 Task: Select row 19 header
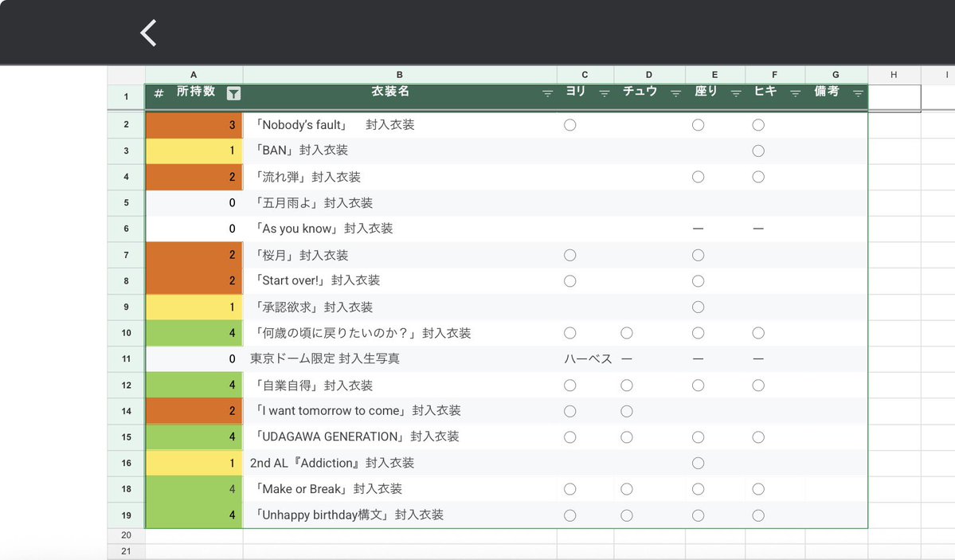(x=126, y=515)
